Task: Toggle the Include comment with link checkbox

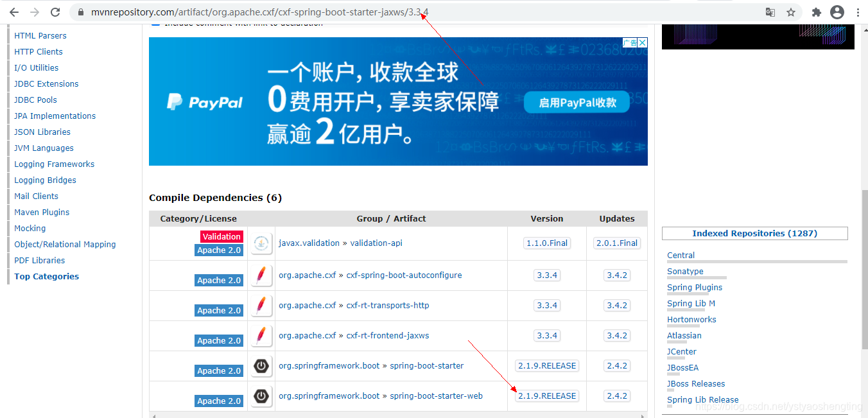Action: (x=155, y=22)
